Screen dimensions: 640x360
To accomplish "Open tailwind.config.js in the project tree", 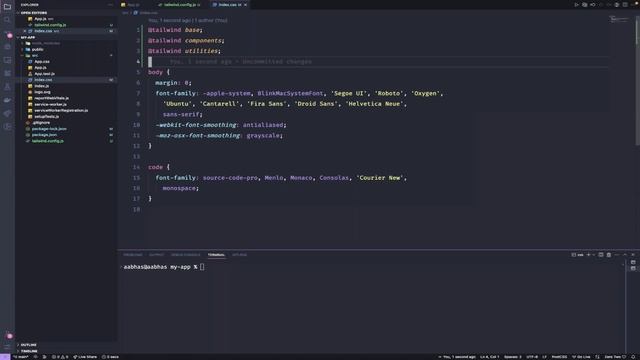I will 48,141.
